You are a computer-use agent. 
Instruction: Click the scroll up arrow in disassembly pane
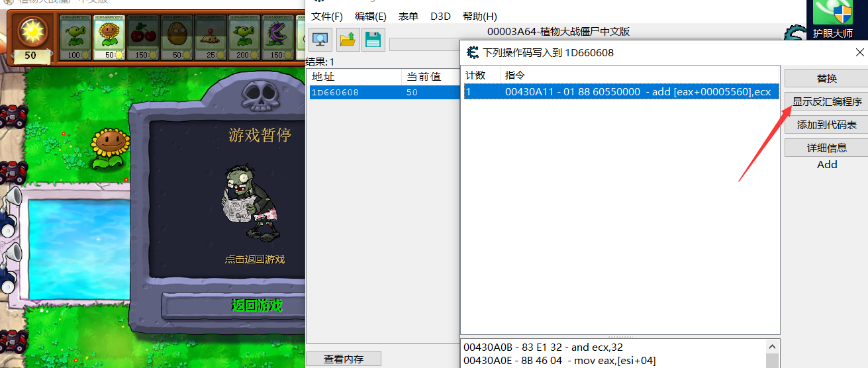pyautogui.click(x=772, y=346)
